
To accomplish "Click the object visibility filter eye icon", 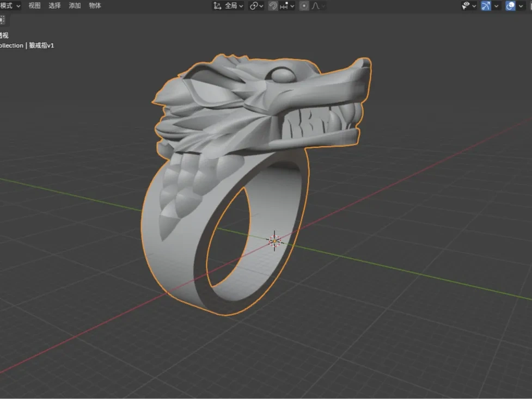I will (466, 5).
